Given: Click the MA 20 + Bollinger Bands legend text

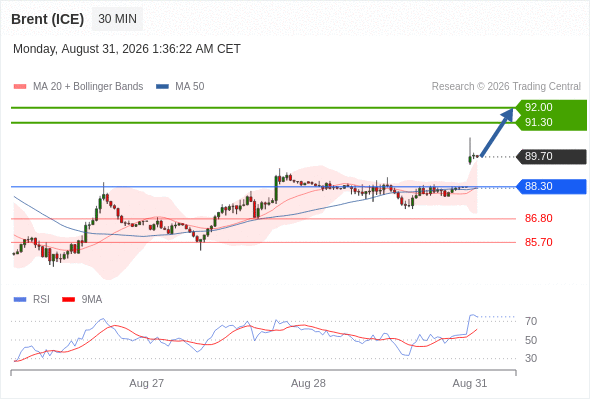Looking at the screenshot, I should 88,87.
